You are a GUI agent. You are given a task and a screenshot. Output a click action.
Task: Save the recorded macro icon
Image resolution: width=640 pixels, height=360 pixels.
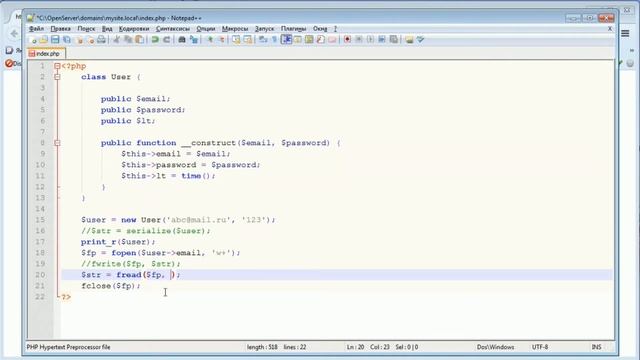coord(393,40)
